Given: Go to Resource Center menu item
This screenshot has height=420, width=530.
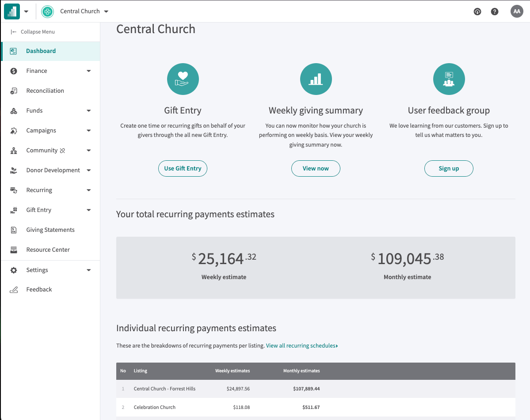Looking at the screenshot, I should [48, 250].
